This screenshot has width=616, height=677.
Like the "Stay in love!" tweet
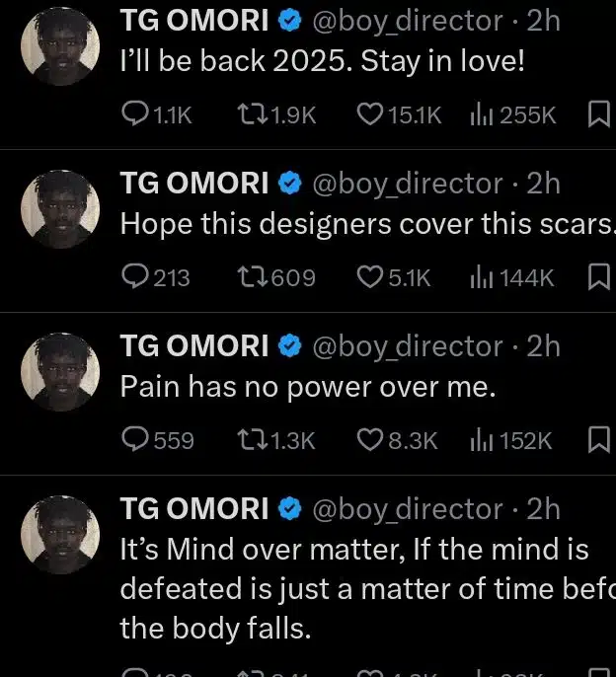(x=369, y=115)
